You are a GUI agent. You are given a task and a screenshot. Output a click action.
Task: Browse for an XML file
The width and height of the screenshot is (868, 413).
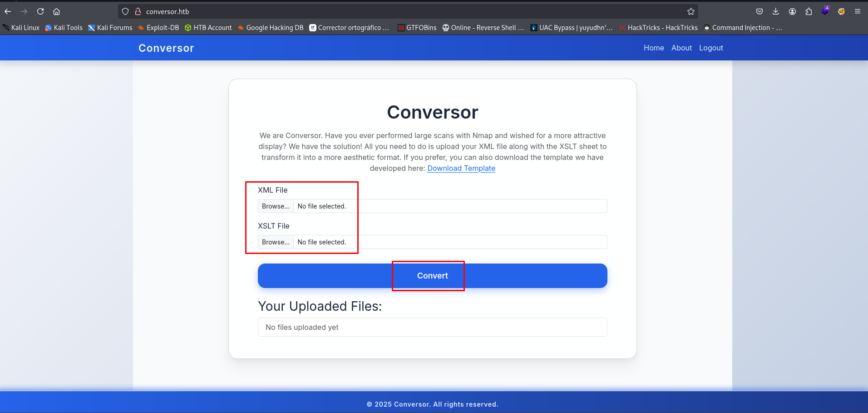pyautogui.click(x=276, y=206)
